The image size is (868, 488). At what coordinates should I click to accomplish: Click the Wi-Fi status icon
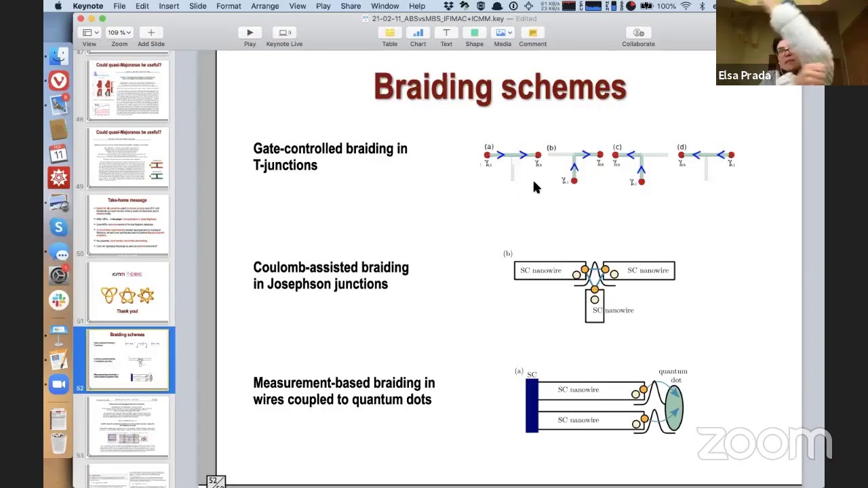pos(686,6)
